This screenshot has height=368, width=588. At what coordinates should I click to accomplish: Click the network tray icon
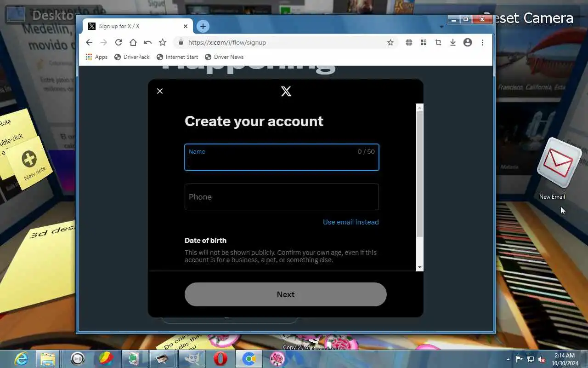(x=531, y=359)
